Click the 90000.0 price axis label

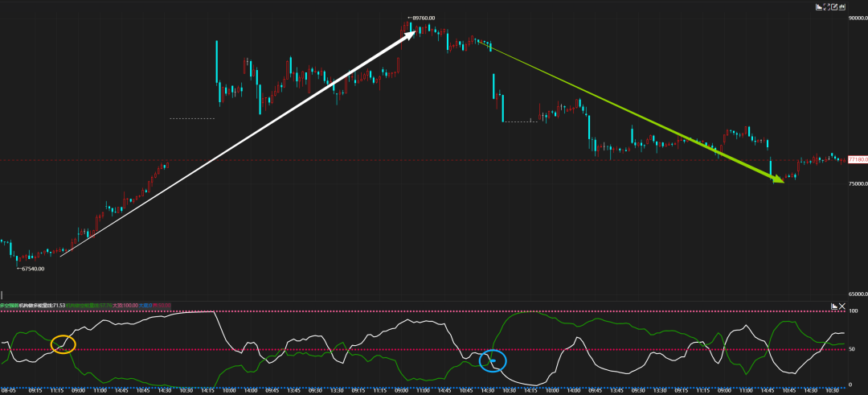(x=858, y=20)
